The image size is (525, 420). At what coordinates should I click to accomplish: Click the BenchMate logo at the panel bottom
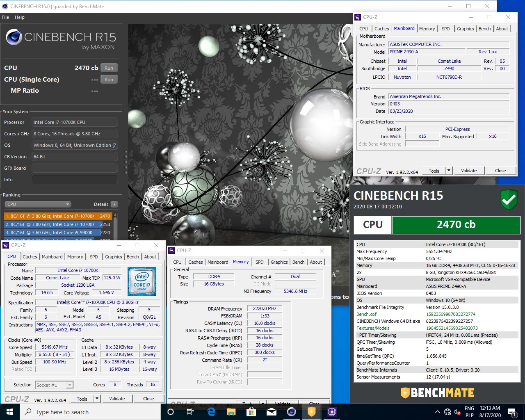(x=437, y=393)
